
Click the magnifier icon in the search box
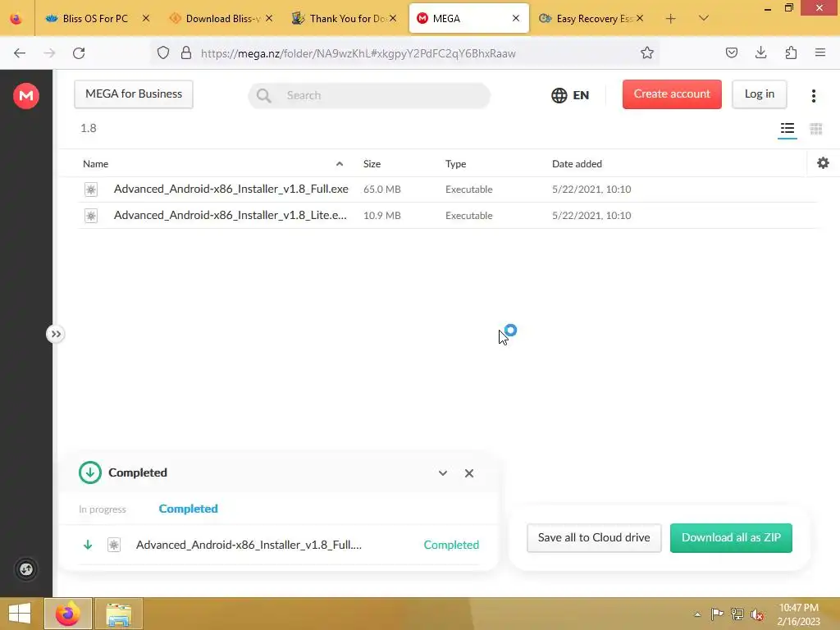pyautogui.click(x=263, y=95)
